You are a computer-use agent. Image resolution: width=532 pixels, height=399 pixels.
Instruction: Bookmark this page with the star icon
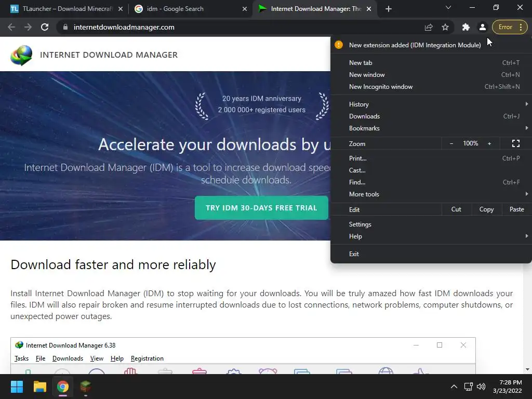445,27
